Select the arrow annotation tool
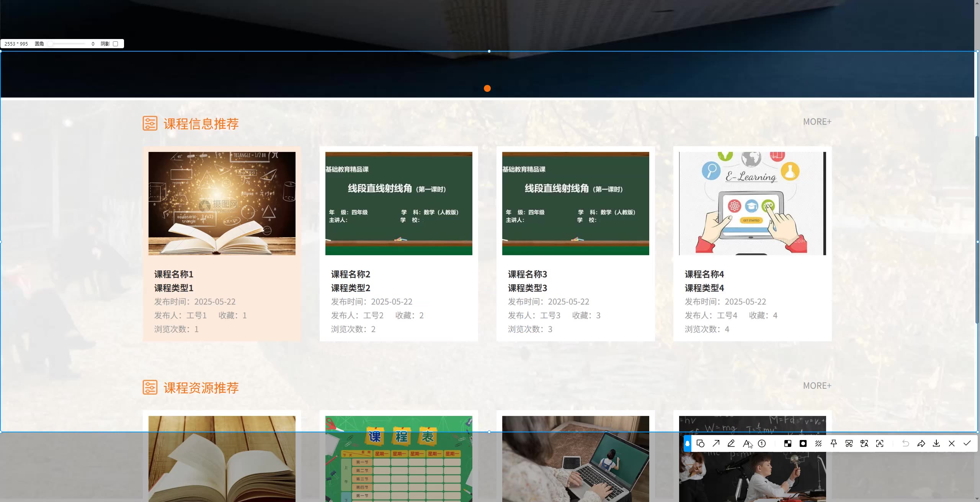This screenshot has height=502, width=980. pos(716,443)
